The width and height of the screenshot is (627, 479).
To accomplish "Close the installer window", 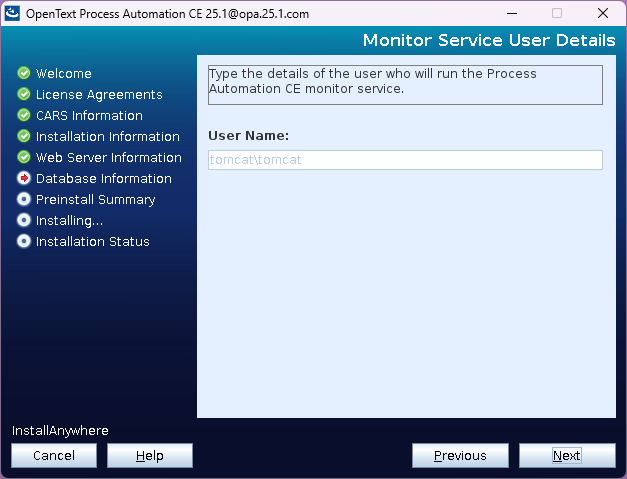I will point(603,13).
